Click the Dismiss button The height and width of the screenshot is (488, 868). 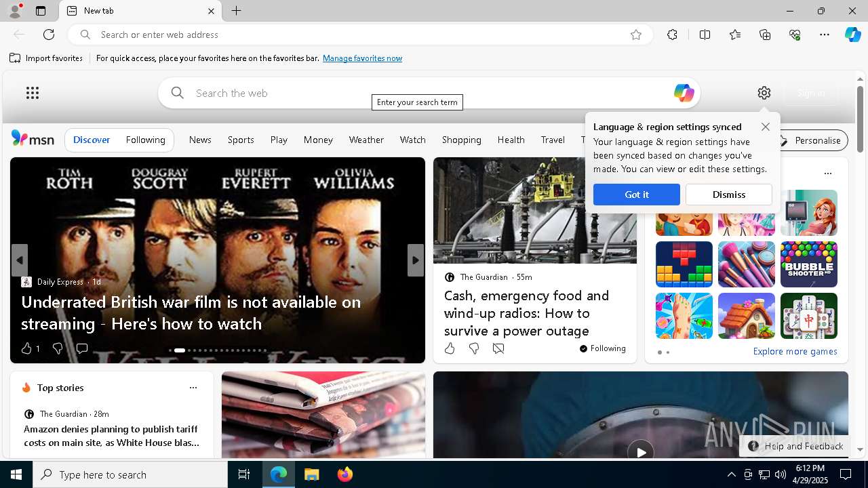pyautogui.click(x=729, y=195)
